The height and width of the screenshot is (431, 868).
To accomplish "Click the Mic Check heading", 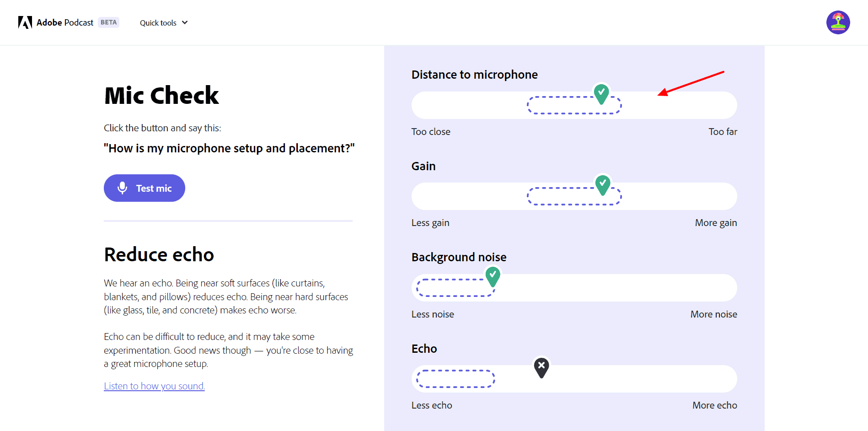I will tap(161, 96).
